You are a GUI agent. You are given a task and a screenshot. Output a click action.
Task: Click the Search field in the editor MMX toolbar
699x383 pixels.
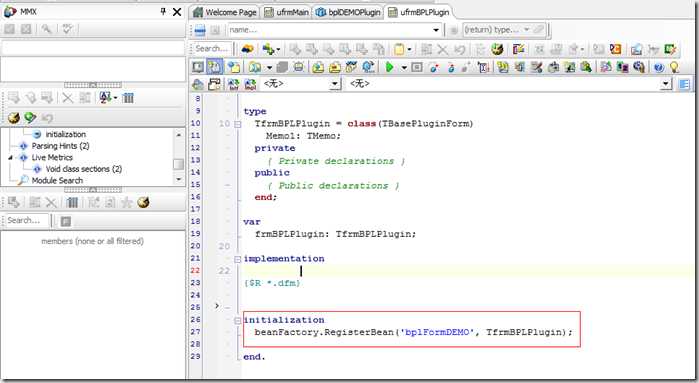[212, 49]
